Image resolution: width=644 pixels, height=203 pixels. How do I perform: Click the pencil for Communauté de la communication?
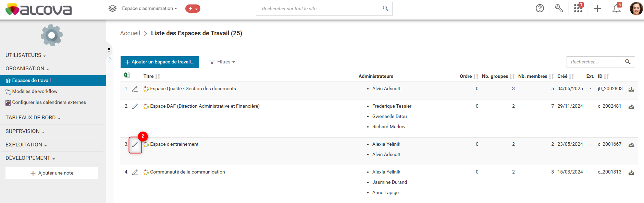point(135,172)
